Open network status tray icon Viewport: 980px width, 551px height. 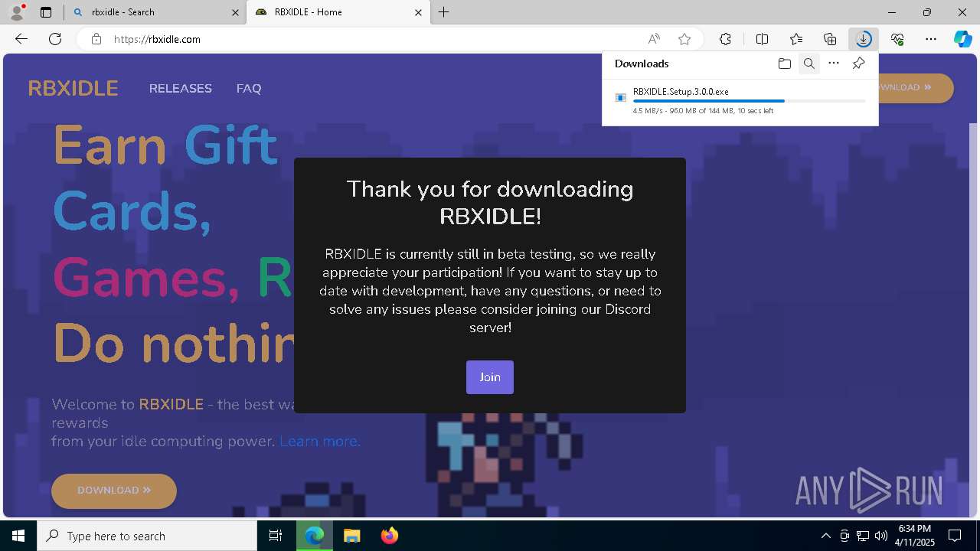tap(863, 536)
